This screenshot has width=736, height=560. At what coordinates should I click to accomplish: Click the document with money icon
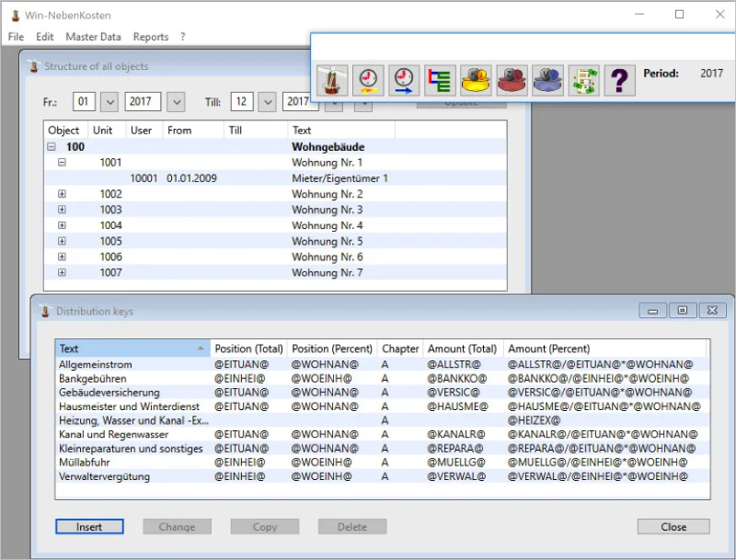[583, 81]
